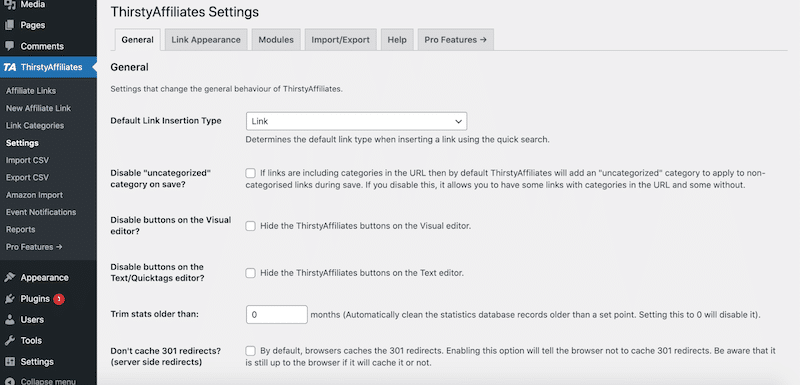Click the ThirstyAffiliates Settings page heading

(x=185, y=12)
